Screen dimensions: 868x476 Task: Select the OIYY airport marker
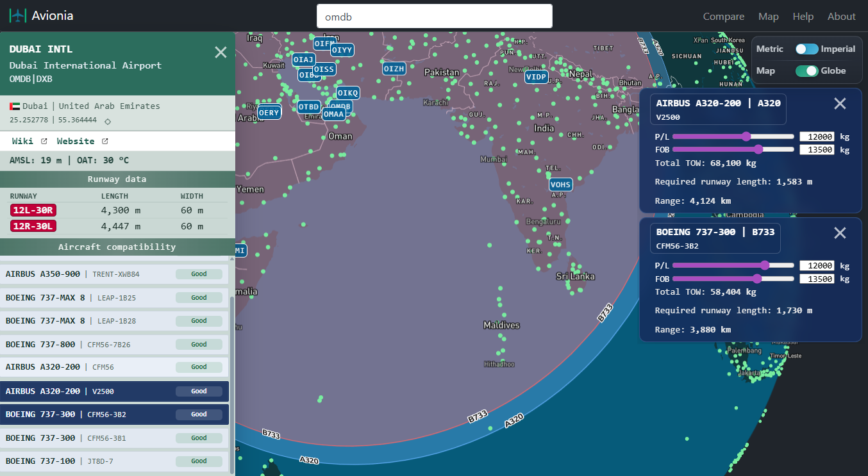pos(342,50)
